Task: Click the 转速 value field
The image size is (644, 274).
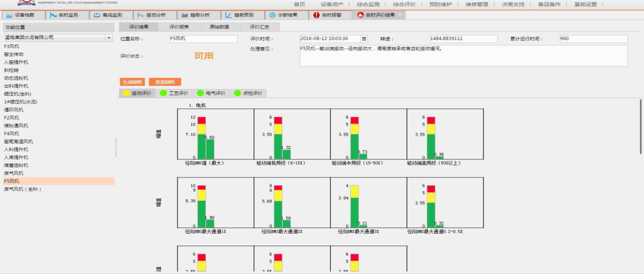Action: pos(463,39)
